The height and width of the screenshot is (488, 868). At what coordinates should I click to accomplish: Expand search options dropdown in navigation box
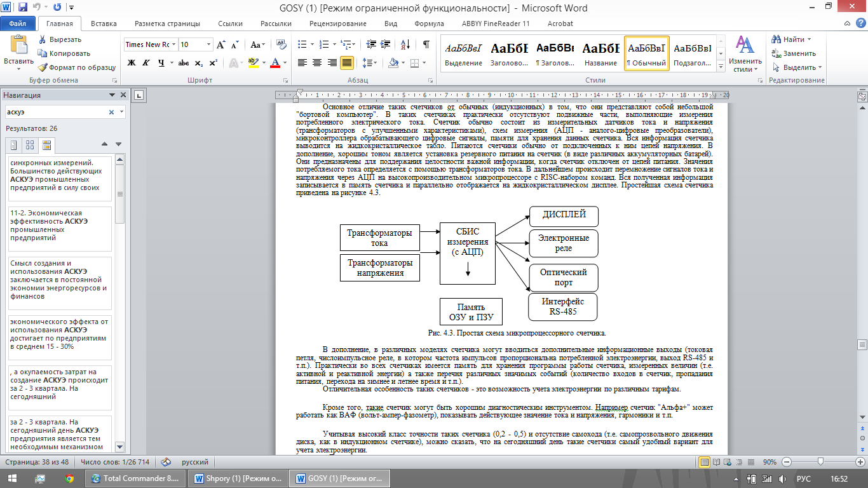click(x=121, y=112)
